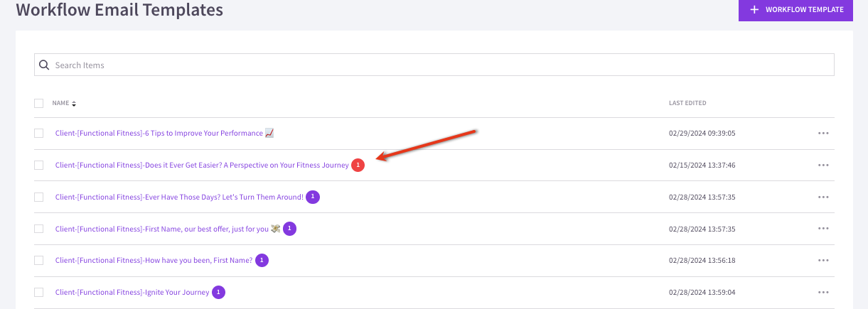This screenshot has height=309, width=868.
Task: Open more options for Does it Ever Get Easier row
Action: coord(823,165)
